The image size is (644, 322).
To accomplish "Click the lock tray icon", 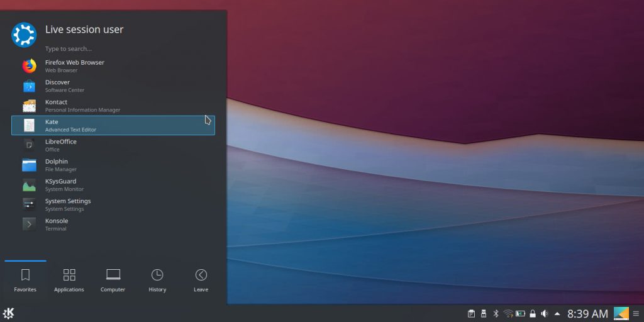I will tap(533, 314).
